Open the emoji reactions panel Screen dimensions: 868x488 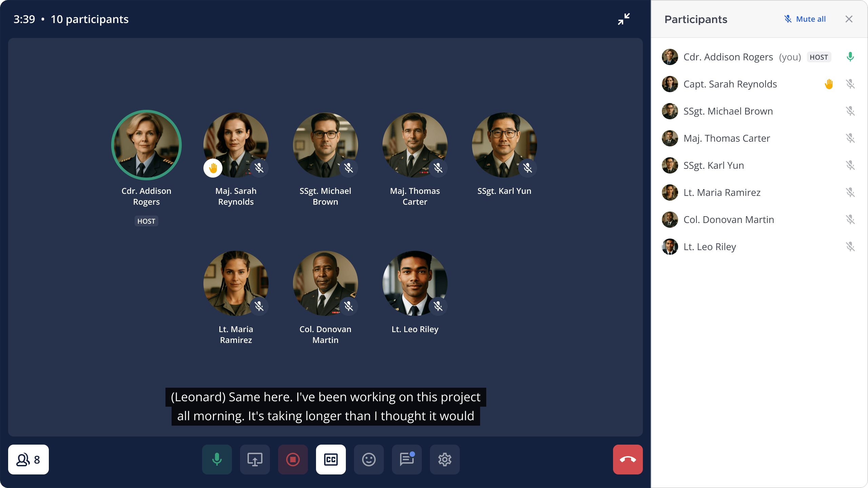click(x=369, y=460)
